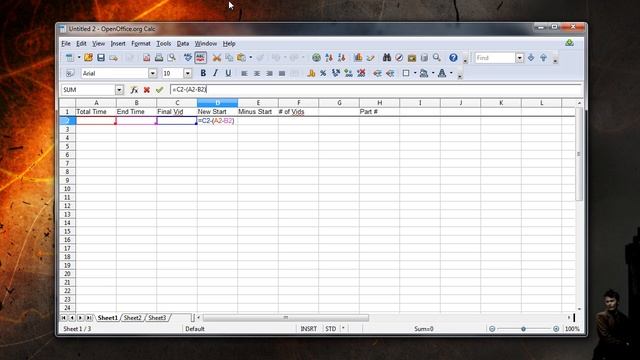This screenshot has width=640, height=360.
Task: Toggle Bold formatting
Action: click(x=203, y=73)
